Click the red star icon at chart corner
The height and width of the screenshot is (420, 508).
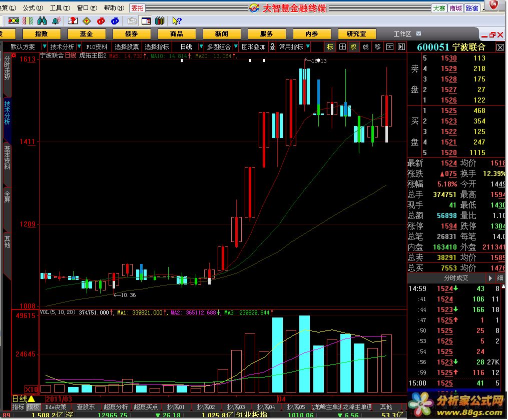point(14,55)
